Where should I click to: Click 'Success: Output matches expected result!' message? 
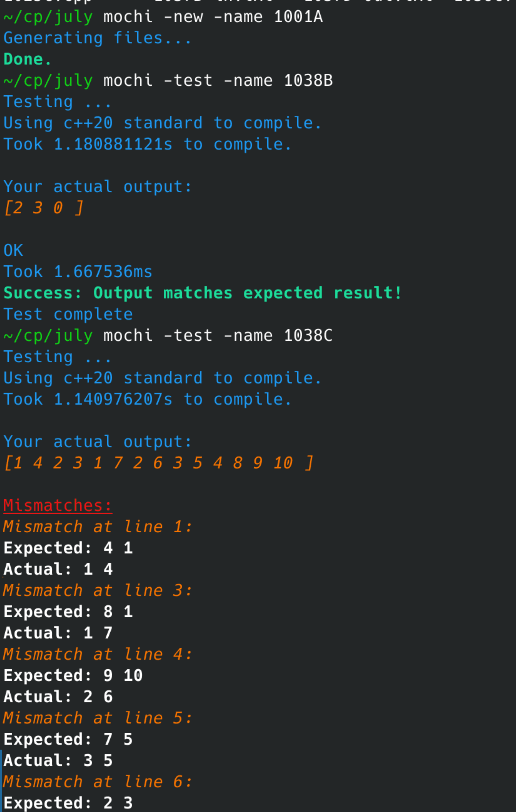click(x=203, y=293)
